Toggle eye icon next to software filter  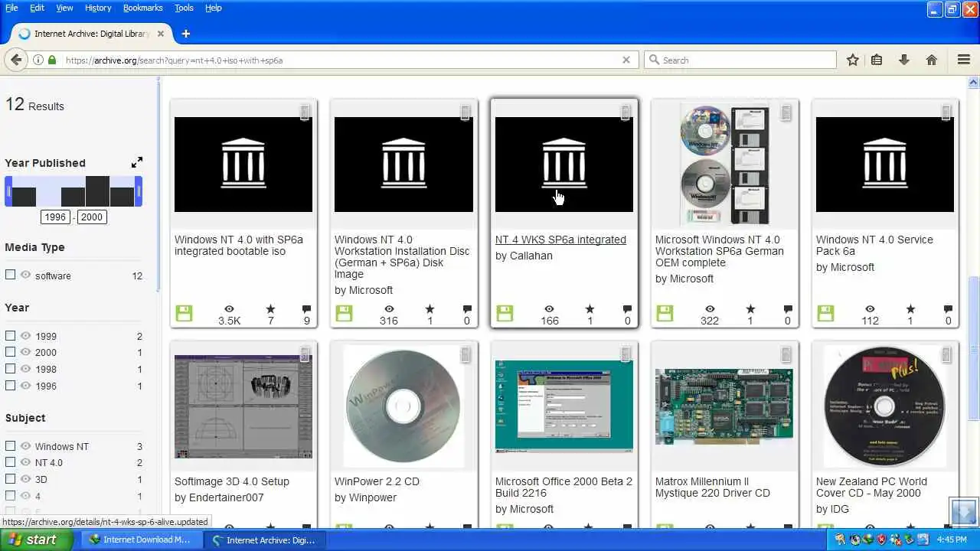pos(26,275)
